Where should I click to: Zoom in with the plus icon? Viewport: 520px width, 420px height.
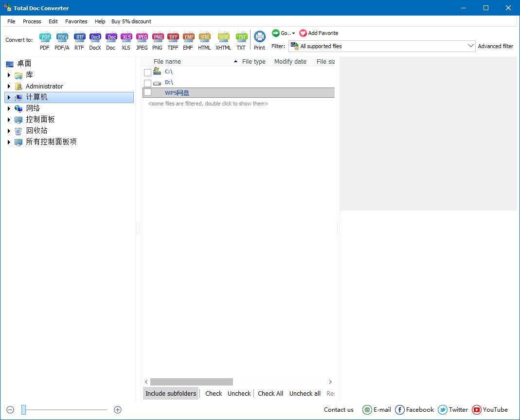point(118,410)
